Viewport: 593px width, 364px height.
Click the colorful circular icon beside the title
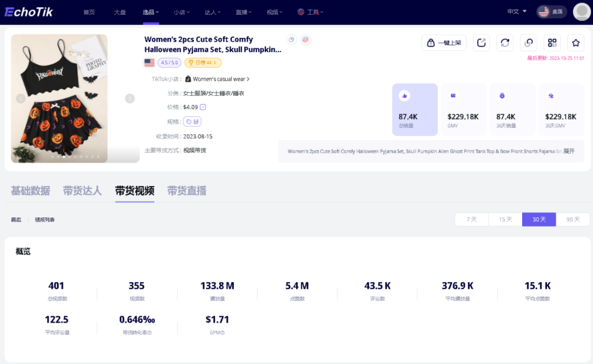(305, 40)
